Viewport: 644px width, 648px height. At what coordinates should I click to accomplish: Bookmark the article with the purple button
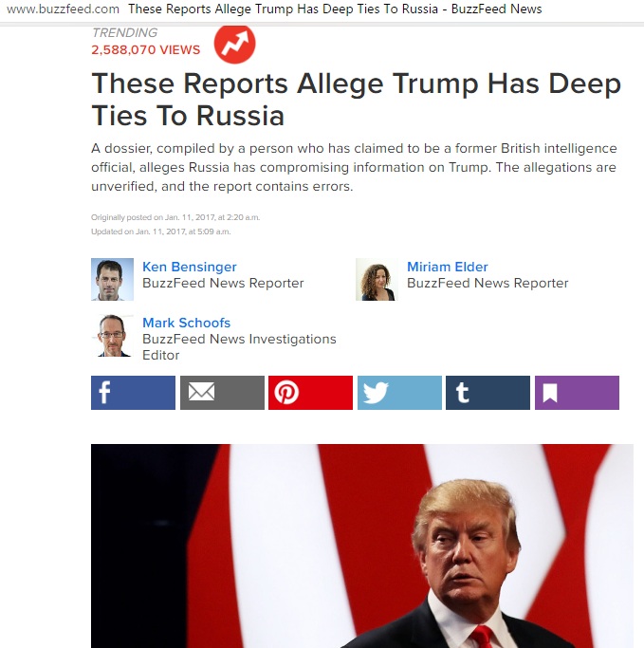[577, 393]
